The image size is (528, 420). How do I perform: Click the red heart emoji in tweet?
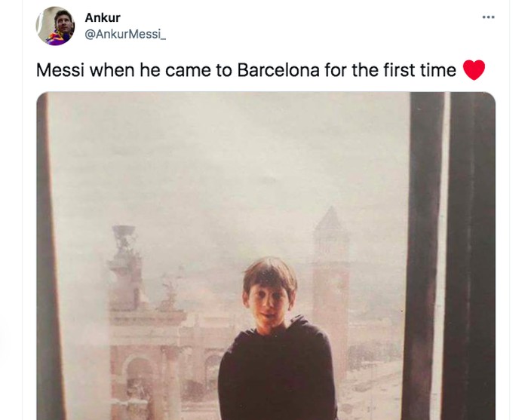tap(473, 70)
